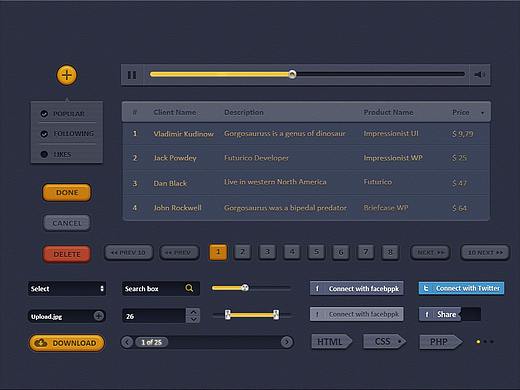
Task: Click the Done button
Action: tap(67, 193)
